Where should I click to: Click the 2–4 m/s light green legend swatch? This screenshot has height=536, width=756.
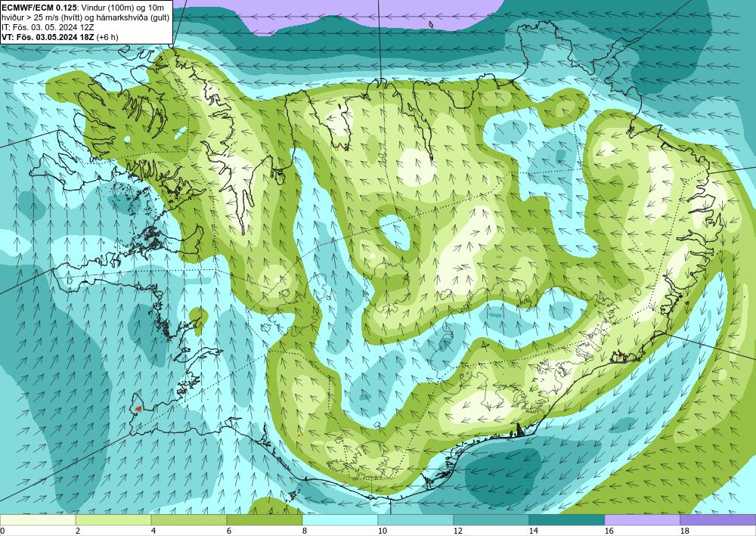pos(113,520)
